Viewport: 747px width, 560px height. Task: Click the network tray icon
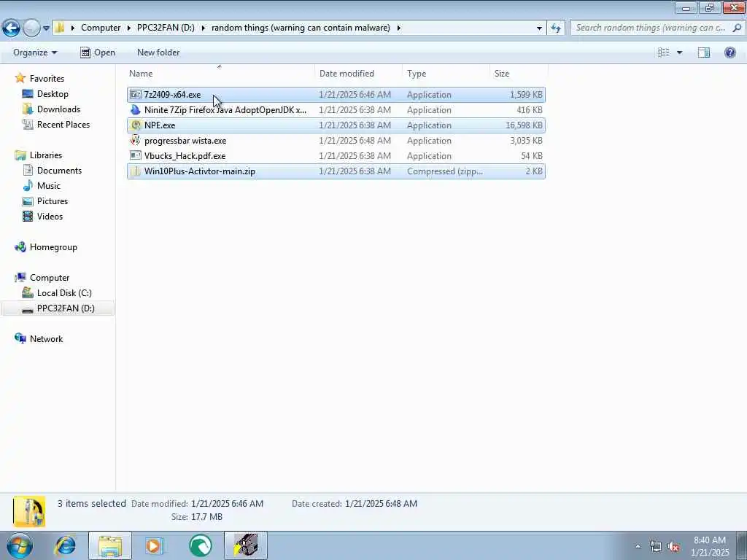(x=656, y=547)
